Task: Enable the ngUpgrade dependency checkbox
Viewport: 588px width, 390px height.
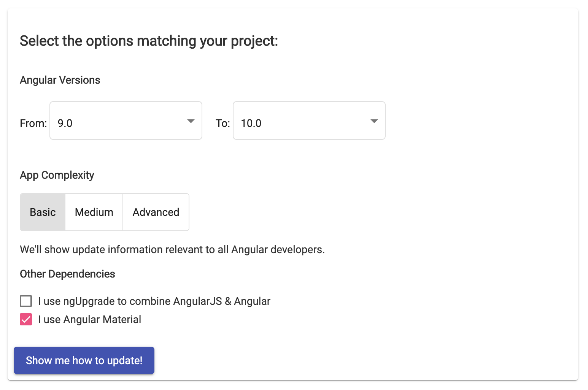Action: (x=25, y=301)
